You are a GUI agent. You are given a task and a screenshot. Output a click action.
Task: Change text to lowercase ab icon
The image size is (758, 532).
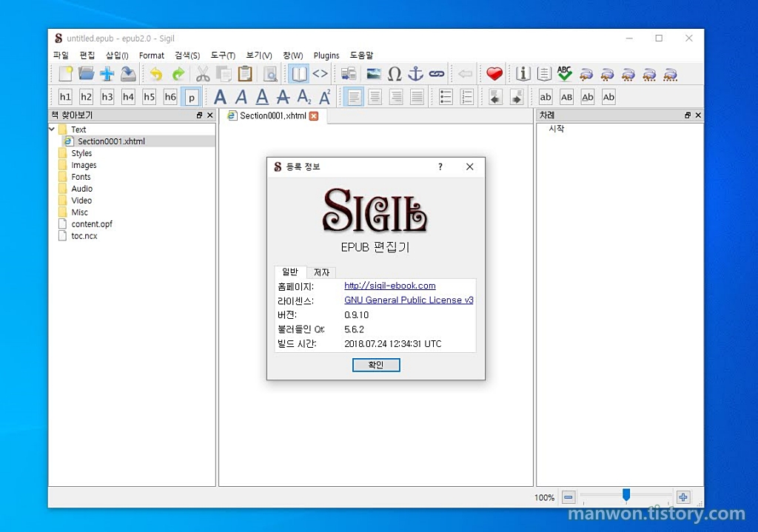[x=546, y=97]
